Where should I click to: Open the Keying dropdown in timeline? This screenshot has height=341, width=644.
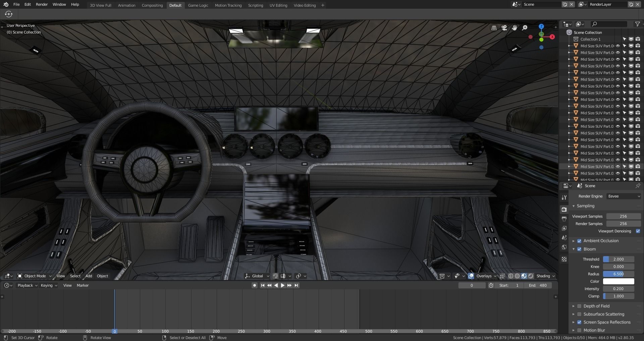(49, 285)
